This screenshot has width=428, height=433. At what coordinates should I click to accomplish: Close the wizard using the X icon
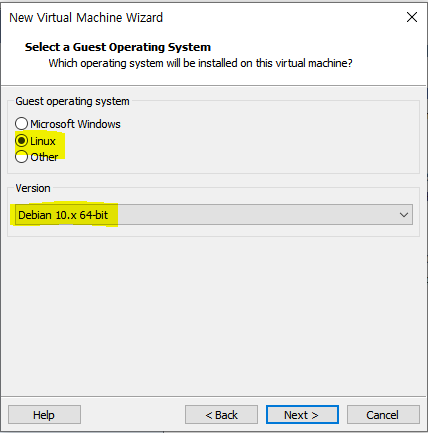pos(412,17)
